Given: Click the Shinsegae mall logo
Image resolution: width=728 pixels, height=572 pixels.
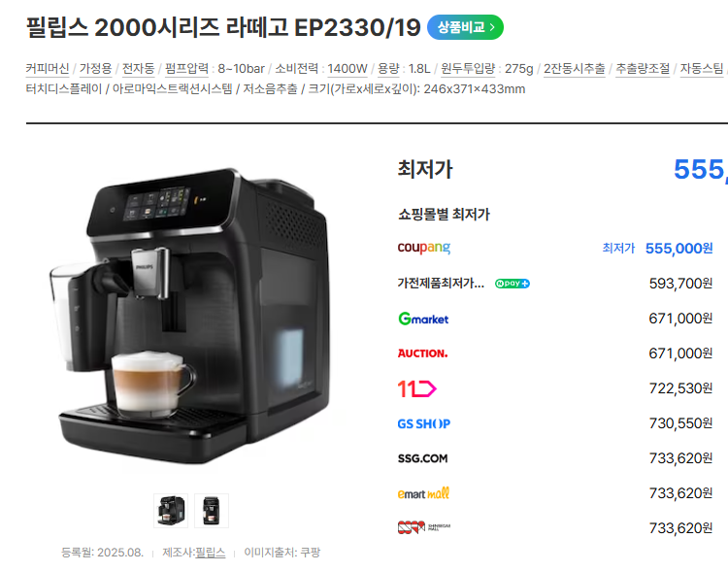Looking at the screenshot, I should tap(424, 527).
